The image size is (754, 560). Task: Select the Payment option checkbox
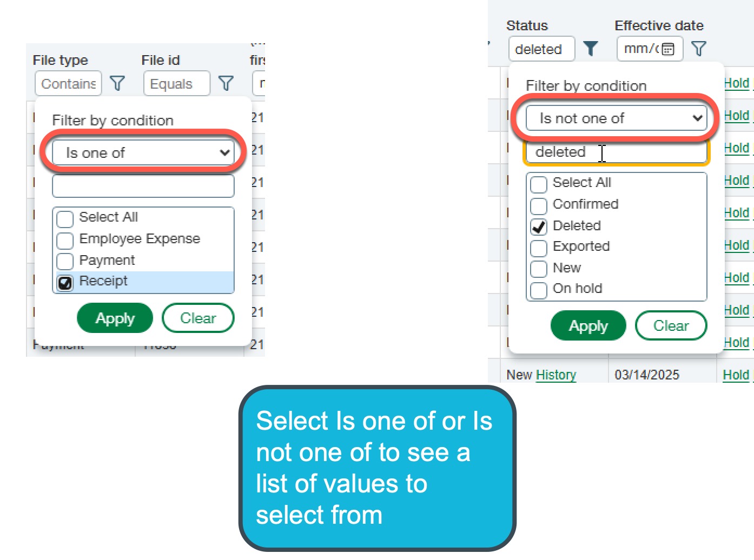(x=65, y=261)
